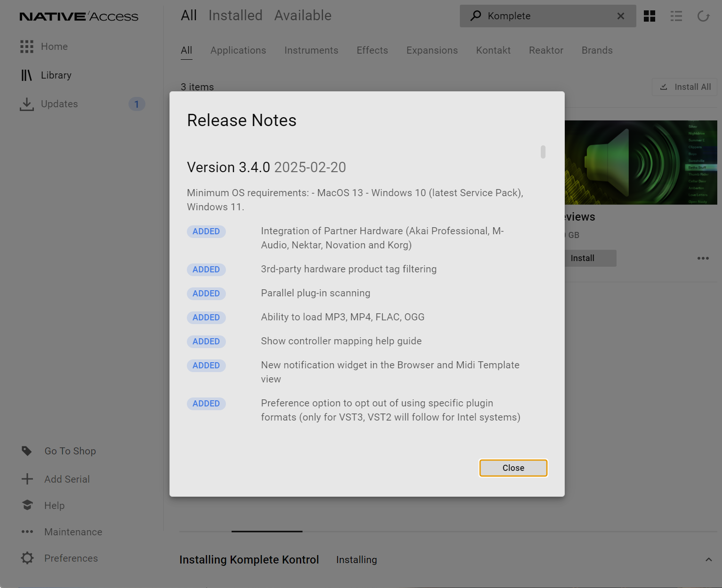Image resolution: width=722 pixels, height=588 pixels.
Task: Open the Maintenance link
Action: pos(73,532)
